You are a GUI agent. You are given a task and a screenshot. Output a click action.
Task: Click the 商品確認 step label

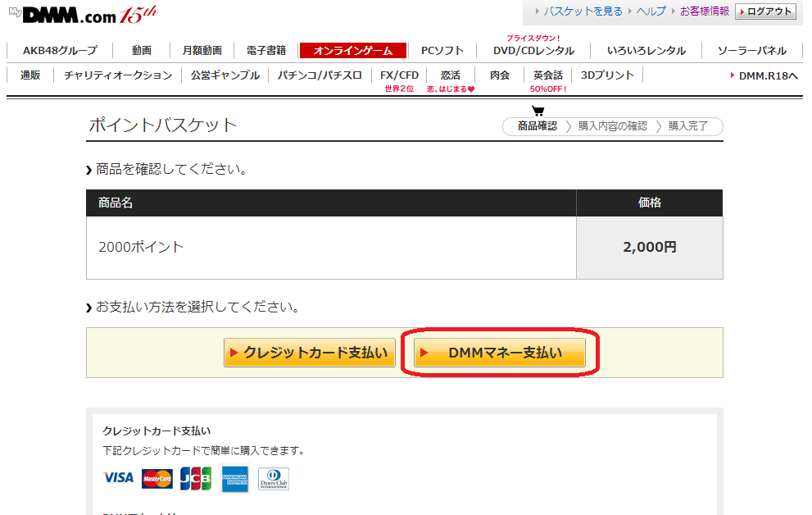tap(538, 126)
